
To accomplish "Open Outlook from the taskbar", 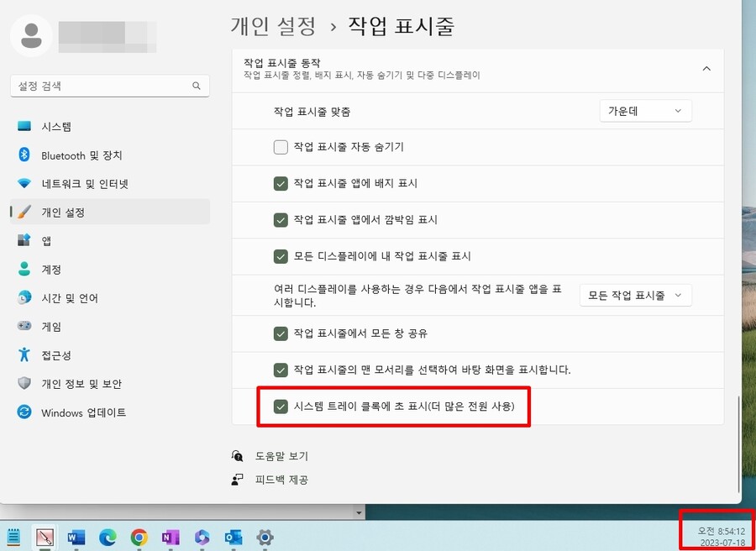I will (234, 537).
